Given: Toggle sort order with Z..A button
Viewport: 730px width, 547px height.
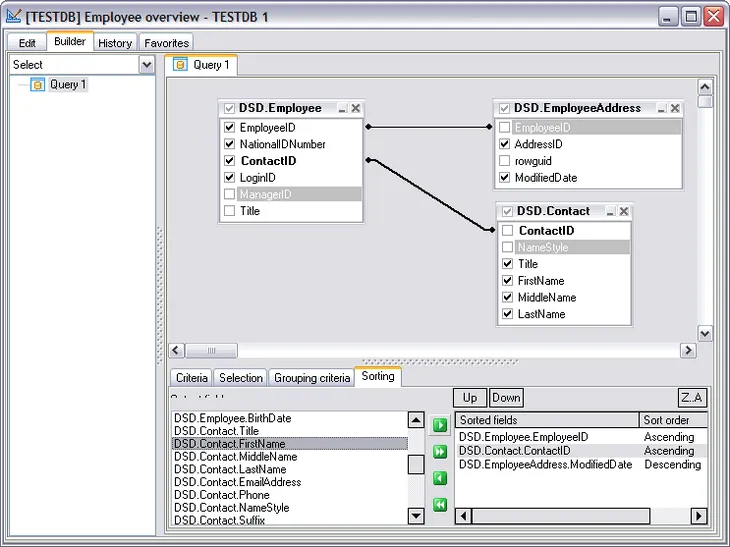Looking at the screenshot, I should pos(692,398).
